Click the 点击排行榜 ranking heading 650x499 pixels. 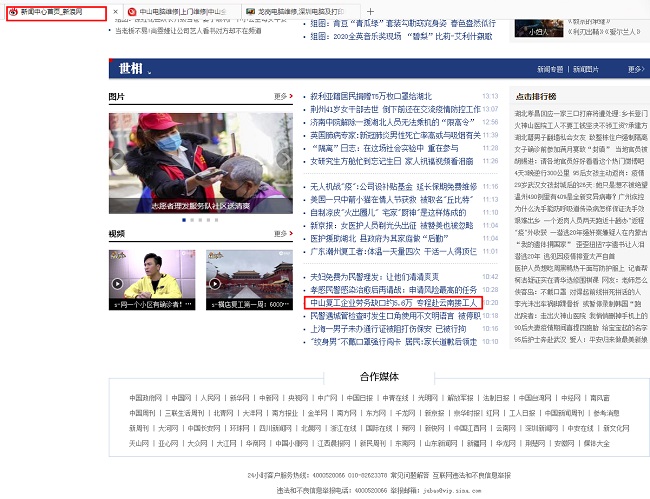click(536, 97)
